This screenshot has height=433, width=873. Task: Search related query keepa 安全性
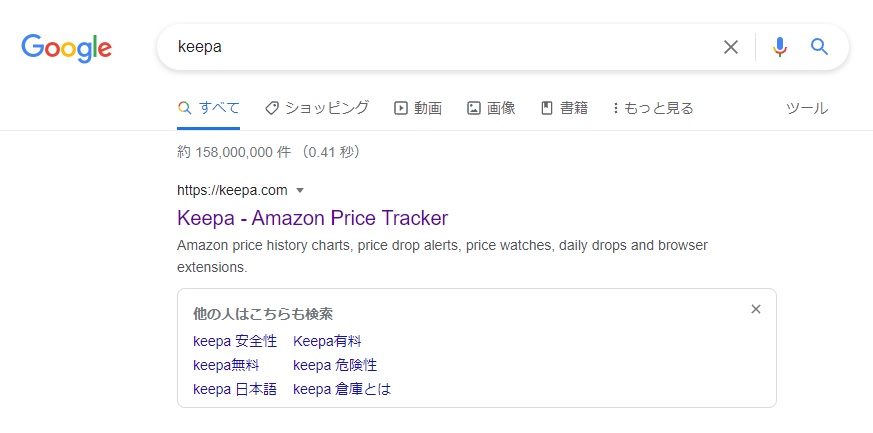coord(235,341)
